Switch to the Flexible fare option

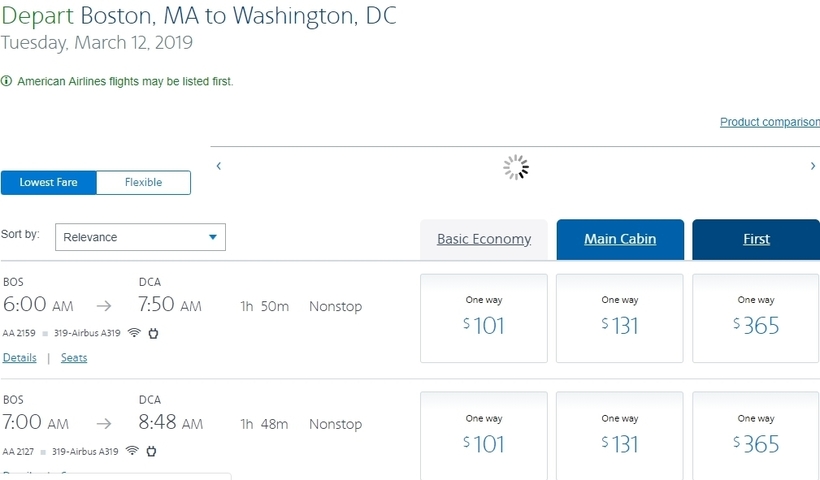(144, 182)
